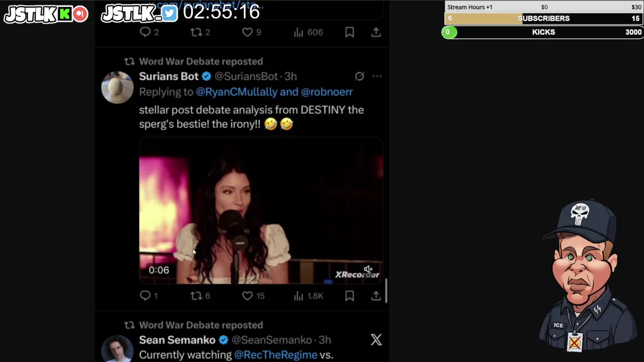Click the stream timer 02:55:16

tap(221, 12)
